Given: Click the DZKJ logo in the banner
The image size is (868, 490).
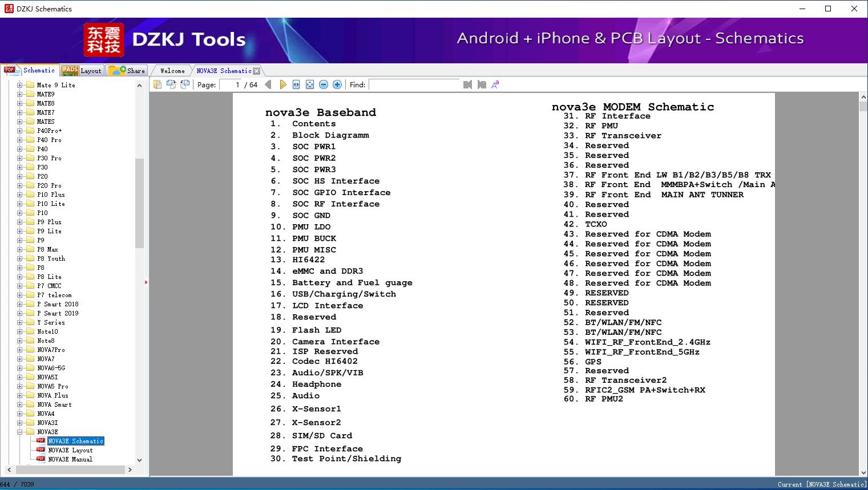Looking at the screenshot, I should pos(104,40).
